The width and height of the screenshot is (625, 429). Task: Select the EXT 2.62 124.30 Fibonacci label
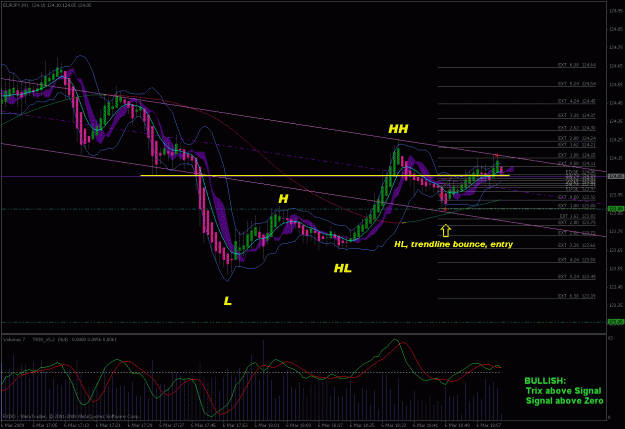pyautogui.click(x=576, y=128)
